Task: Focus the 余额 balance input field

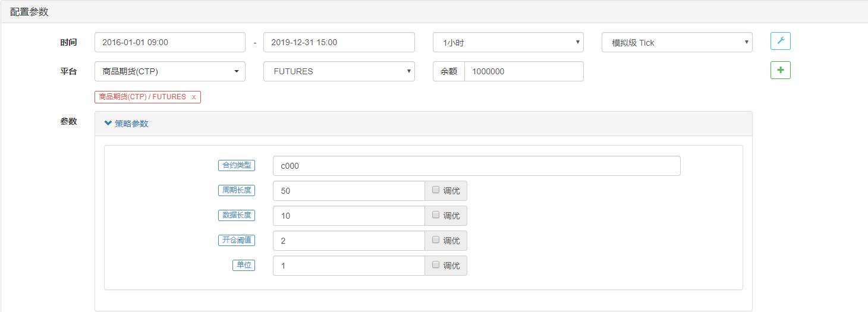Action: coord(523,71)
